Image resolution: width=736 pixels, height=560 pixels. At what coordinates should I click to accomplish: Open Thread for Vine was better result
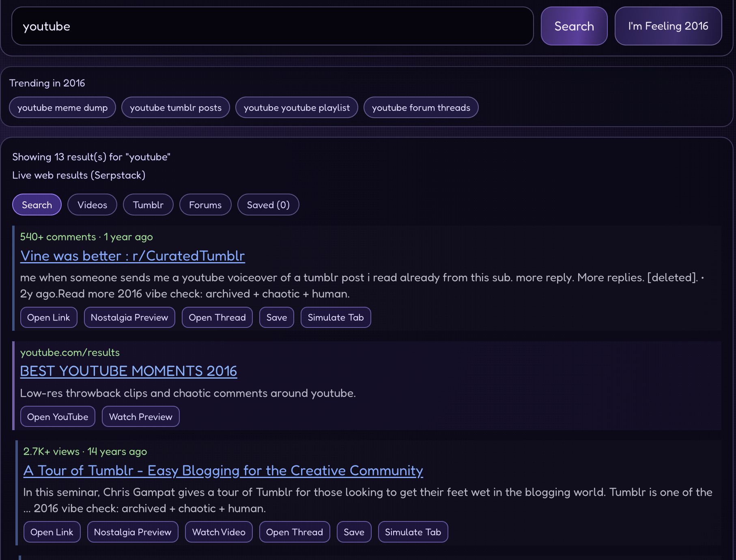(217, 317)
